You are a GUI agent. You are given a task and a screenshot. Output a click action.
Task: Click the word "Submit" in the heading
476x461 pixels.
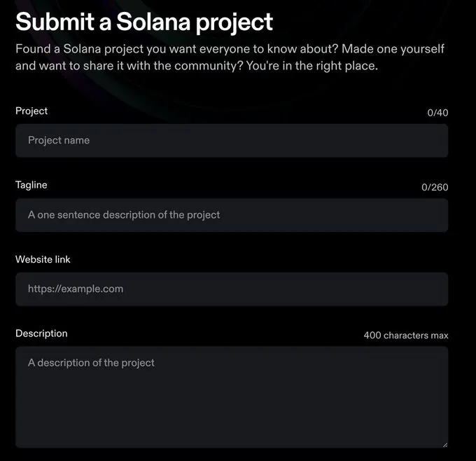pos(55,22)
